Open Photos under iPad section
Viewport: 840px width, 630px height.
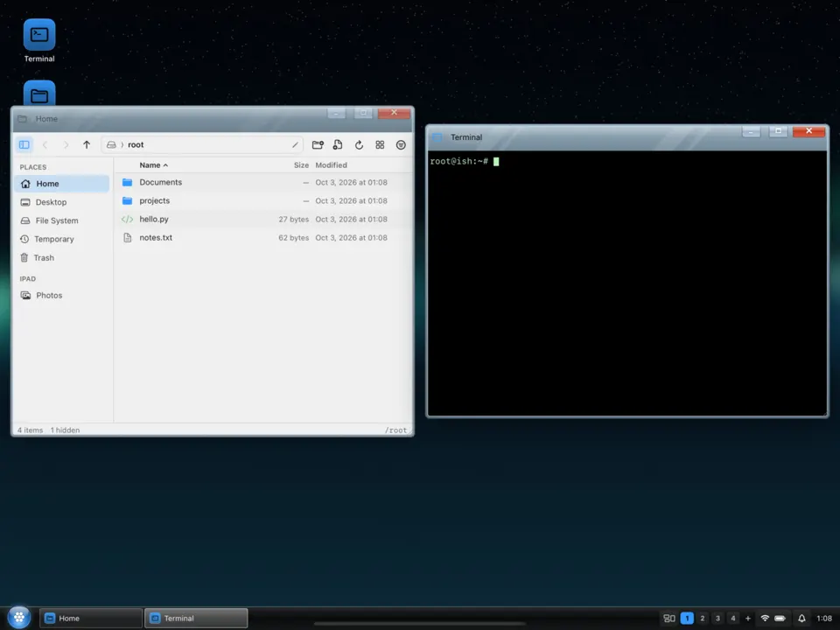62,295
